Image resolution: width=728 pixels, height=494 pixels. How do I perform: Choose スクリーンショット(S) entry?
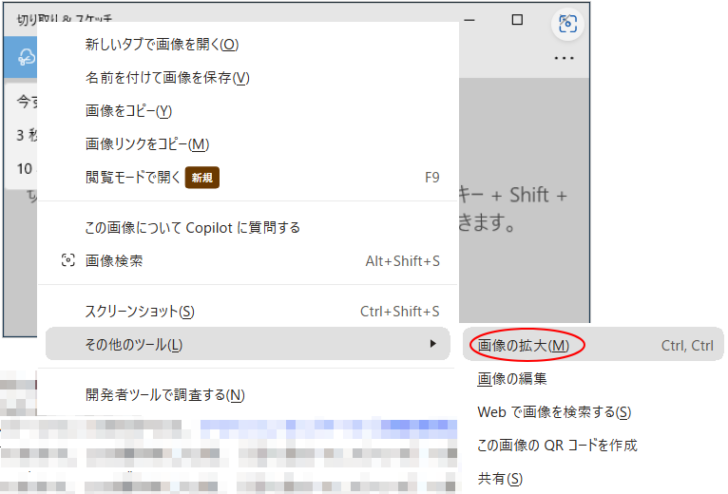pyautogui.click(x=247, y=311)
